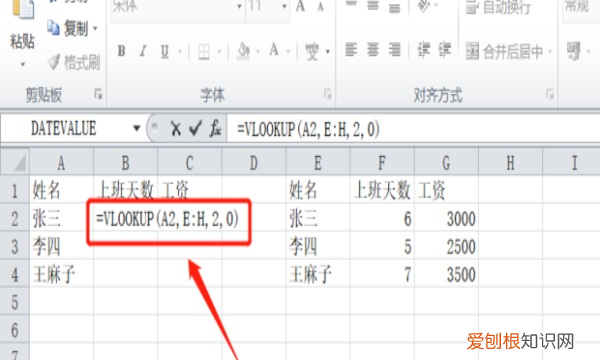This screenshot has width=600, height=360.
Task: Click cell A4 containing 王麻子
Action: (61, 274)
